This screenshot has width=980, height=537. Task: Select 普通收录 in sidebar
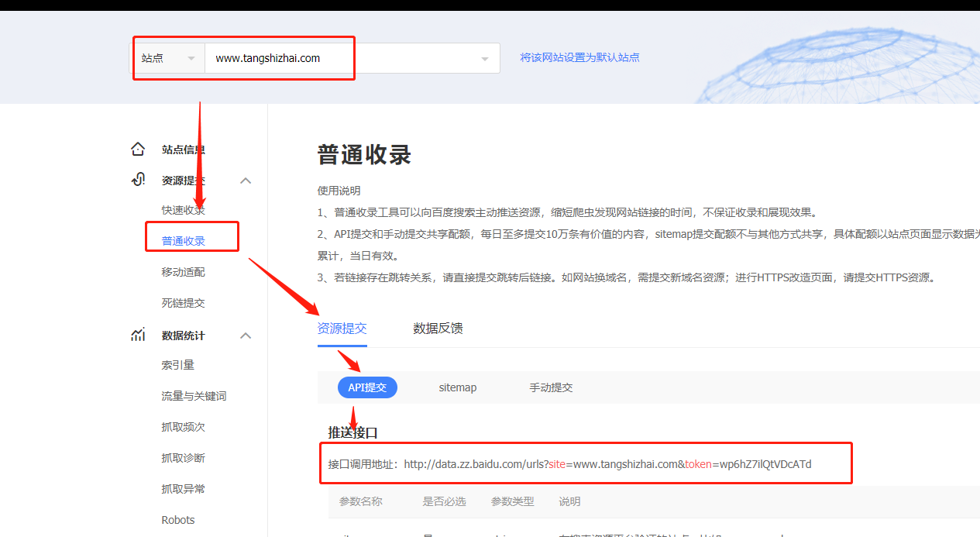click(183, 241)
